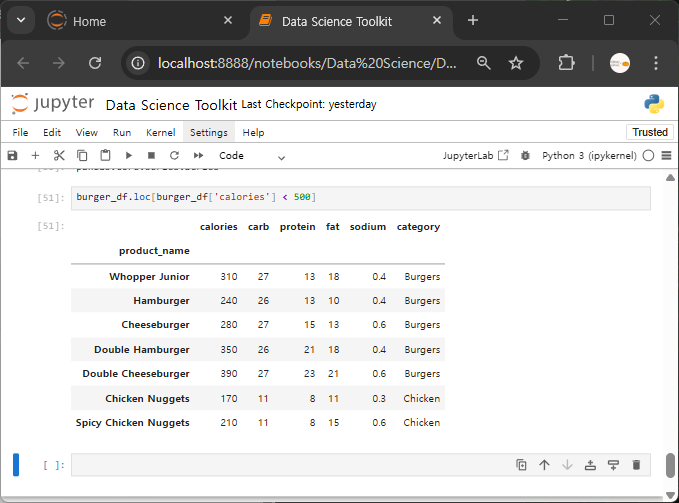This screenshot has width=679, height=503.
Task: Open the browser profile avatar
Action: coord(620,63)
